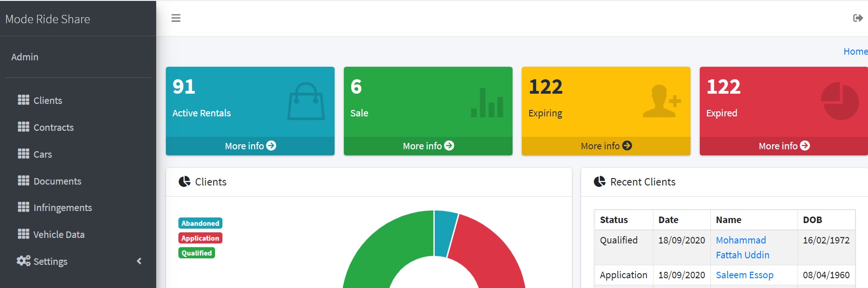Screen dimensions: 868x288
Task: Click the gears icon beside Settings
Action: tap(23, 261)
